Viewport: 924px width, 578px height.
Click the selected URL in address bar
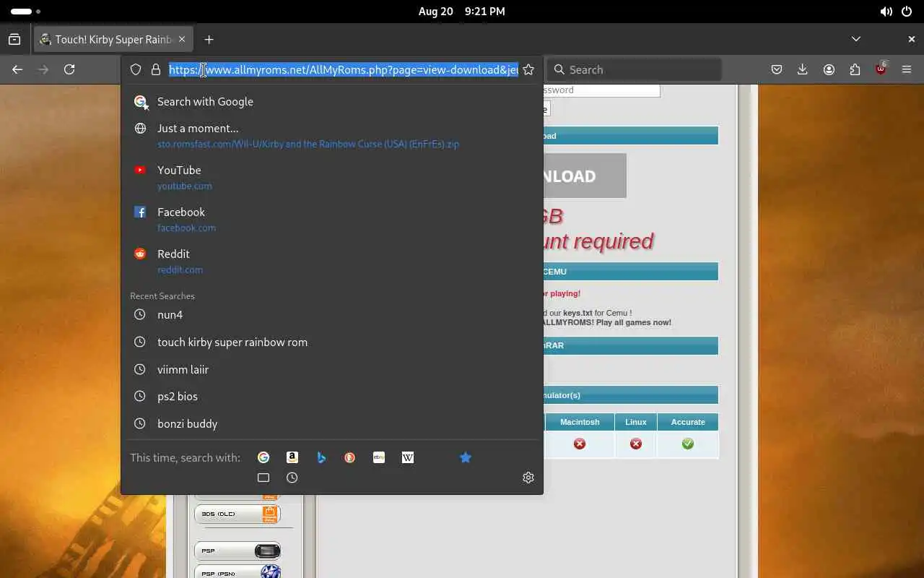[344, 69]
